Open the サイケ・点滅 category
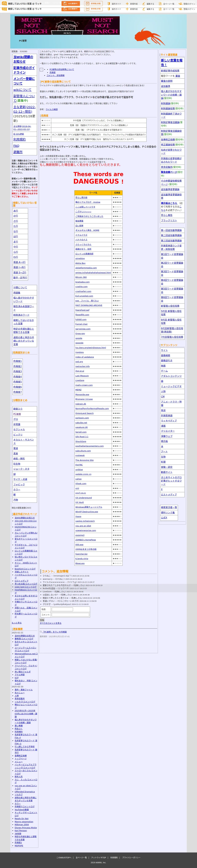Screen dimensions: 197x868 pyautogui.click(x=20, y=479)
